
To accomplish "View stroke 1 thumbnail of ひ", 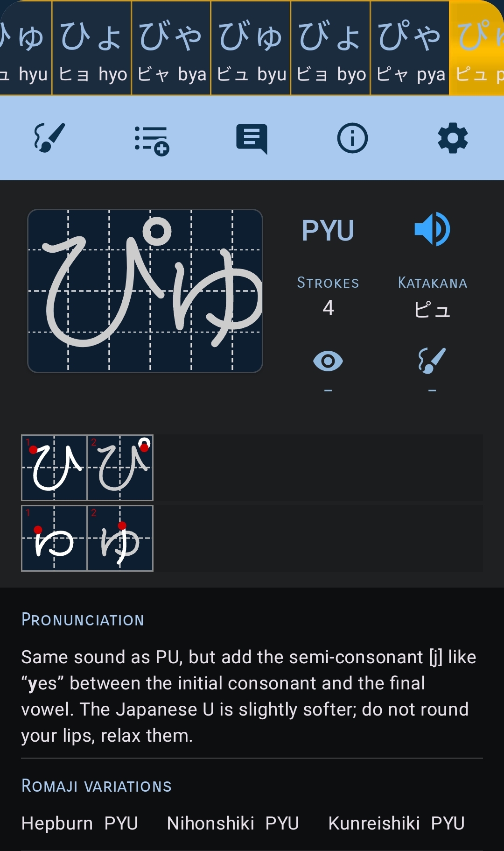I will [x=54, y=468].
